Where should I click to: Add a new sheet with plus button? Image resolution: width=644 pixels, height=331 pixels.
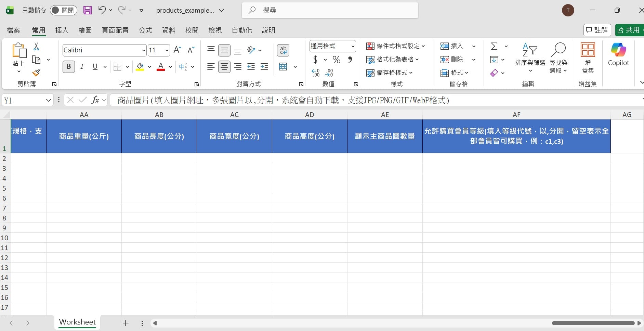(x=126, y=323)
